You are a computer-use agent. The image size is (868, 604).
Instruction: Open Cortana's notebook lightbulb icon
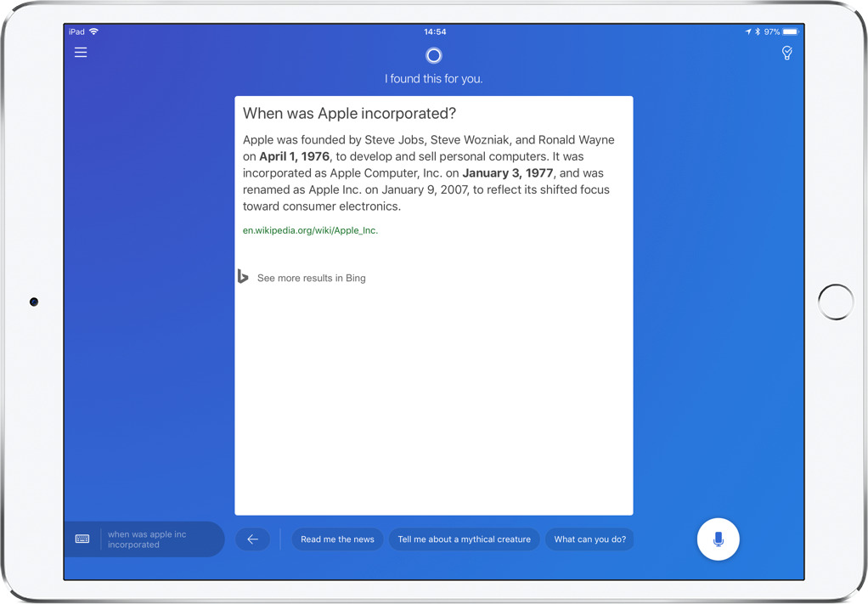click(786, 52)
